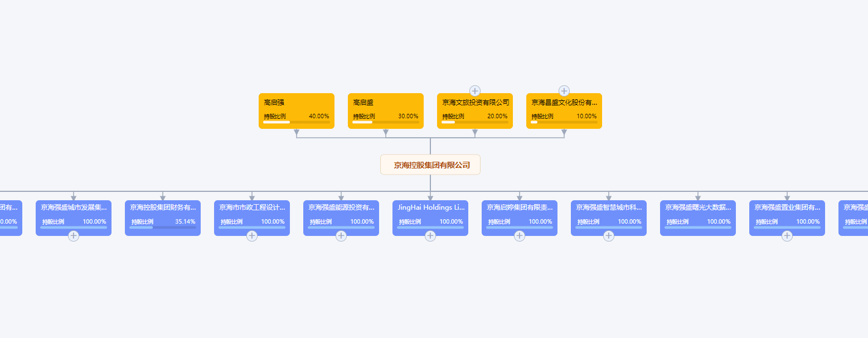
Task: Click the plus icon below 京海市市政工程设计
Action: tap(251, 235)
